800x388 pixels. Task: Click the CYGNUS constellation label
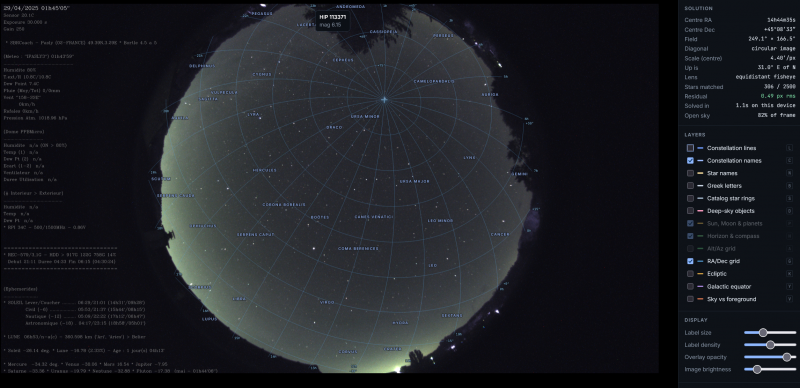262,74
